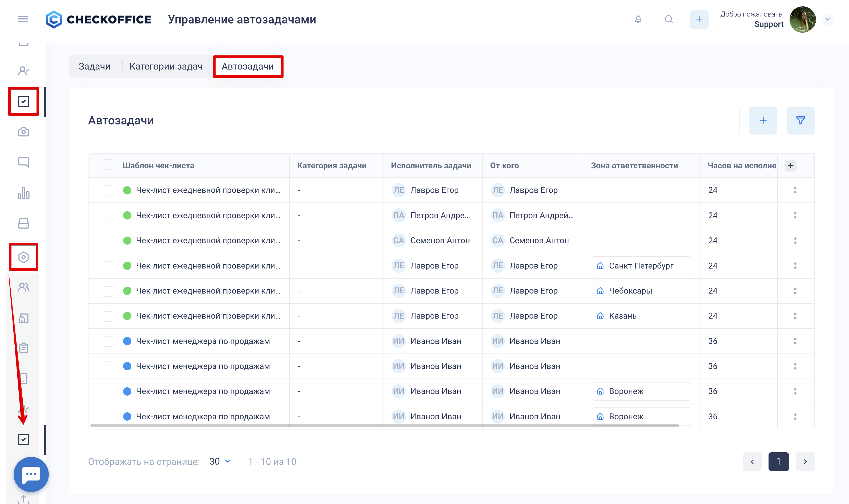Image resolution: width=849 pixels, height=504 pixels.
Task: Open the mobile device sidebar icon
Action: 23,378
